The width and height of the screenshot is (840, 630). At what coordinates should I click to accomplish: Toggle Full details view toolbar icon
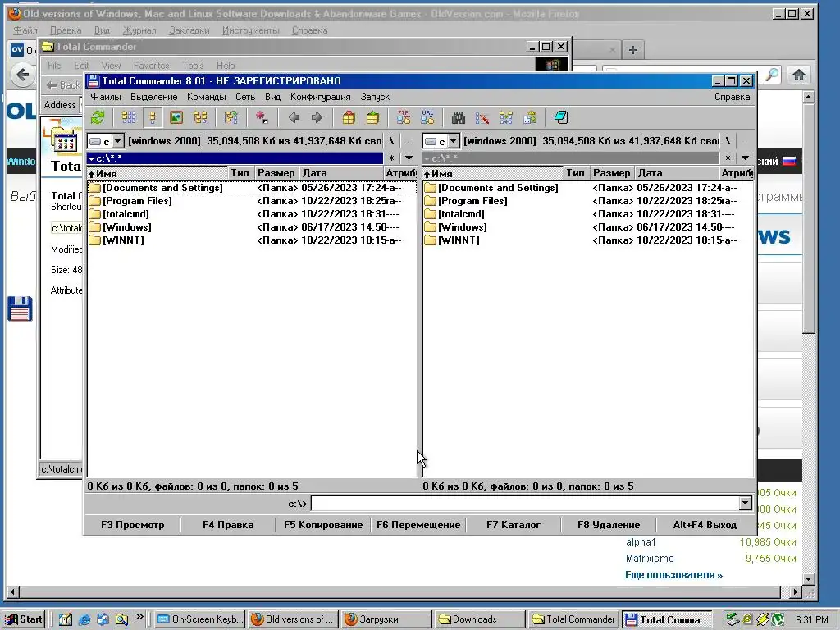pos(153,117)
